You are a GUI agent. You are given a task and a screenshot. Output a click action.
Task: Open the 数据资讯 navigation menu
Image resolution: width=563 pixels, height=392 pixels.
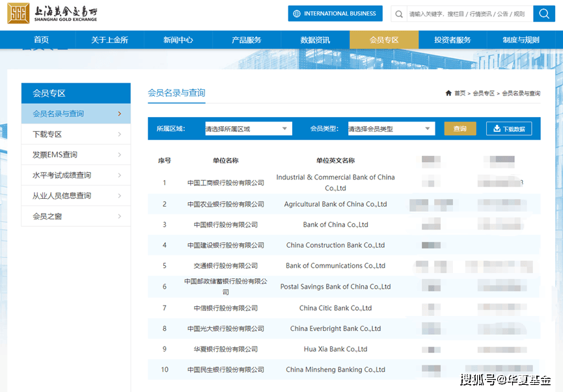click(315, 40)
